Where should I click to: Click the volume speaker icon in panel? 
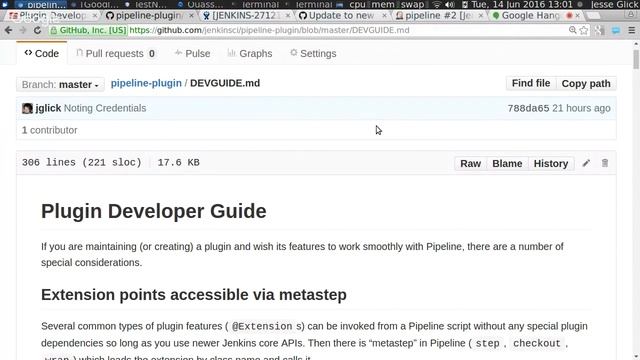pyautogui.click(x=450, y=4)
